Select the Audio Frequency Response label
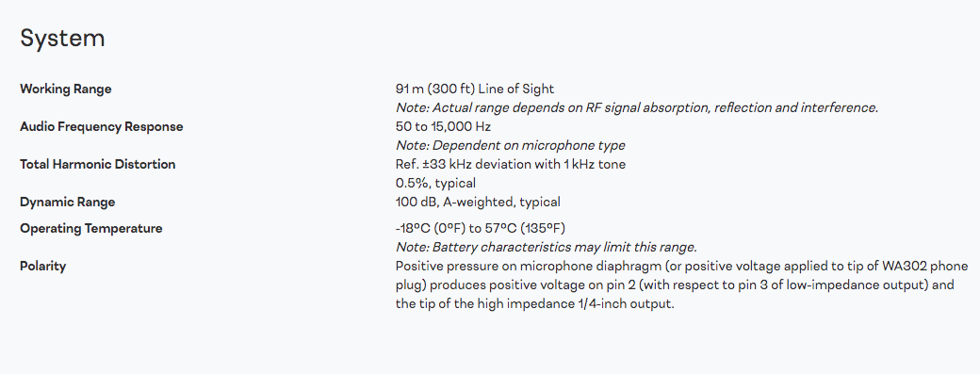Viewport: 980px width, 374px height. point(101,127)
